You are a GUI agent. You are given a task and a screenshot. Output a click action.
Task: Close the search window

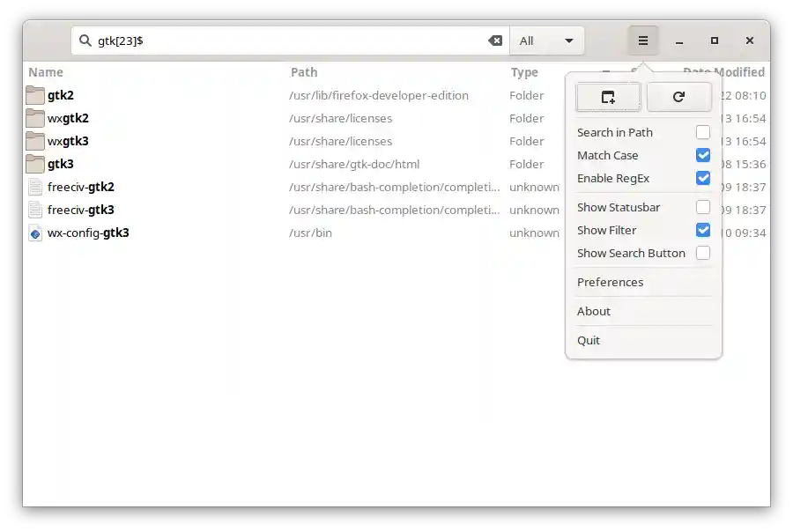(750, 41)
